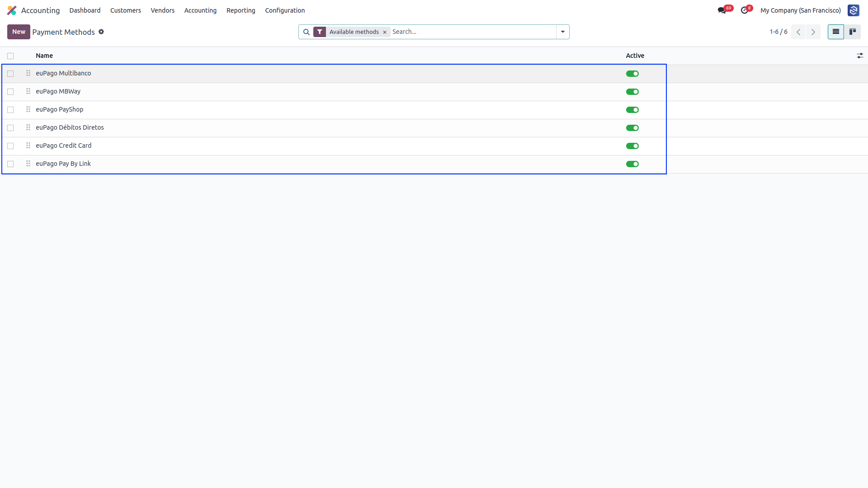The image size is (868, 488).
Task: Open the euPago Credit Card record
Action: point(63,145)
